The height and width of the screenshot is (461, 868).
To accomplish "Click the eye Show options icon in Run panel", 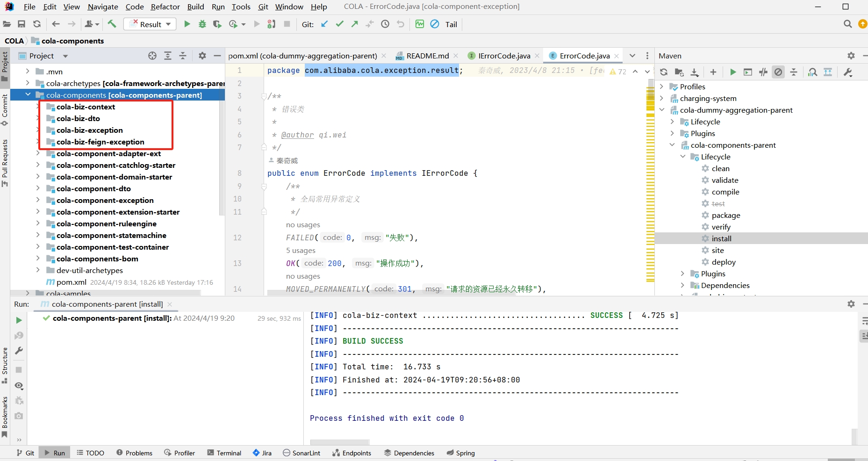I will tap(19, 386).
